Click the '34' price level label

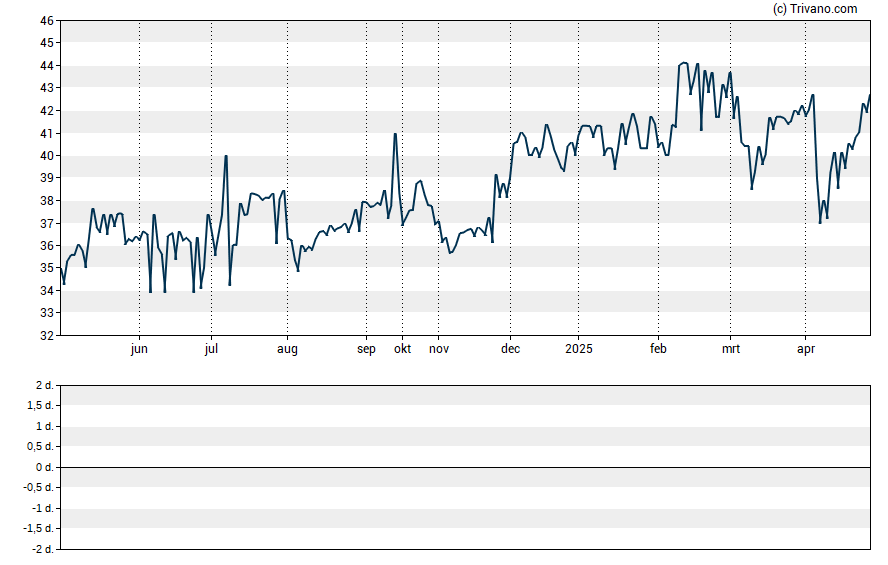click(47, 291)
